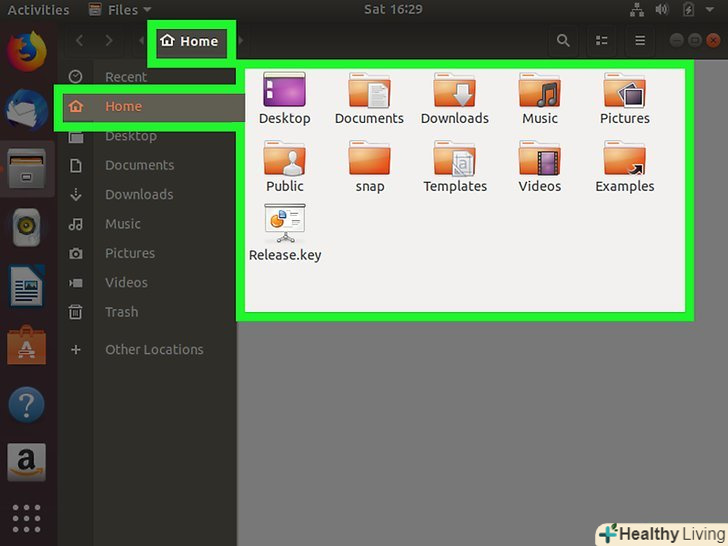Launch LibreOffice Writer from the dock
The image size is (728, 546).
[x=27, y=286]
